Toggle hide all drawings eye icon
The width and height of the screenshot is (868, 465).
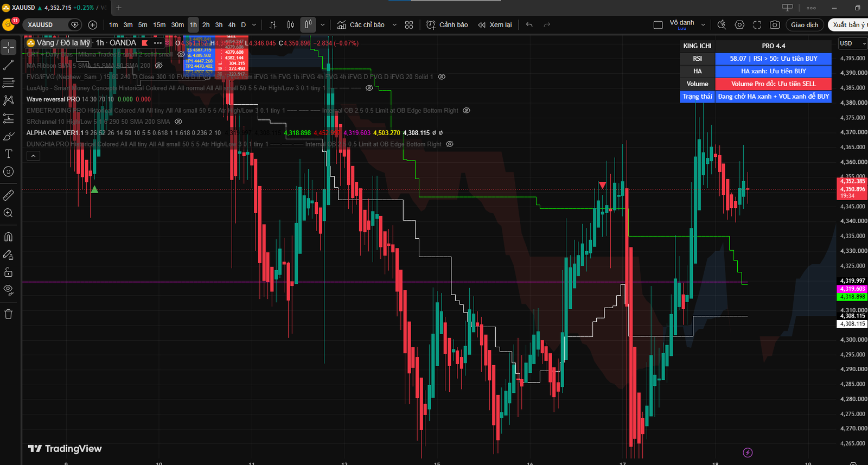[9, 290]
